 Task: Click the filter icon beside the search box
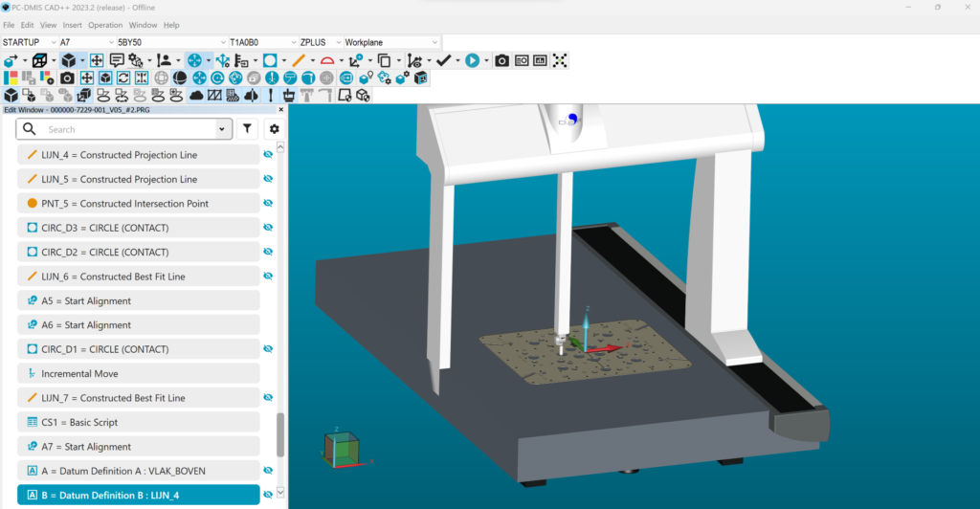click(248, 129)
